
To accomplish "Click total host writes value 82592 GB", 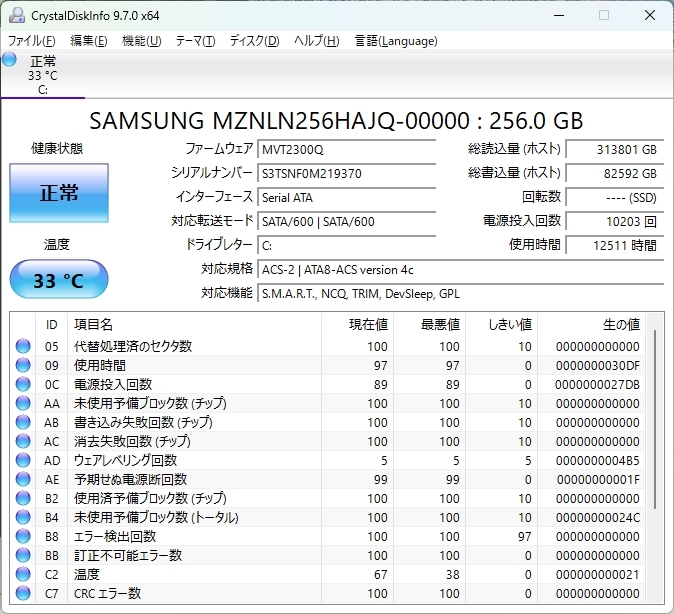I will [615, 174].
